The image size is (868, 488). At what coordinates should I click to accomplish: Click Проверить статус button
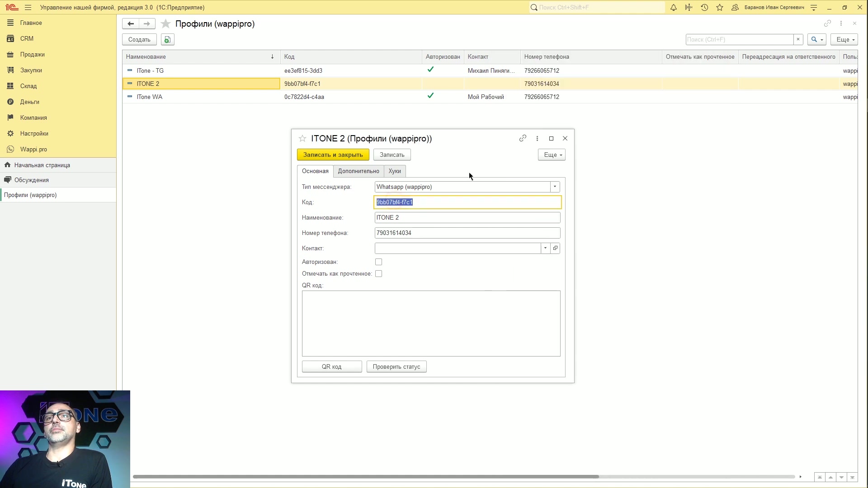click(x=396, y=367)
